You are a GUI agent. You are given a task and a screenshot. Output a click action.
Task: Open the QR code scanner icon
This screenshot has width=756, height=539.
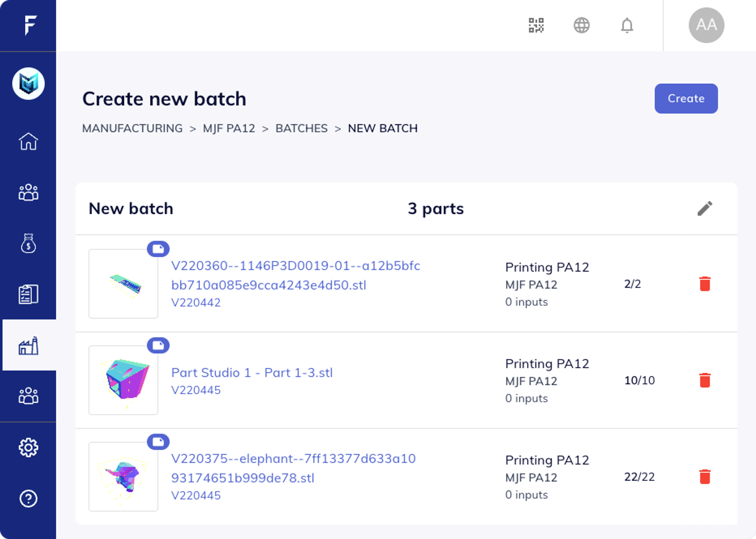coord(536,25)
